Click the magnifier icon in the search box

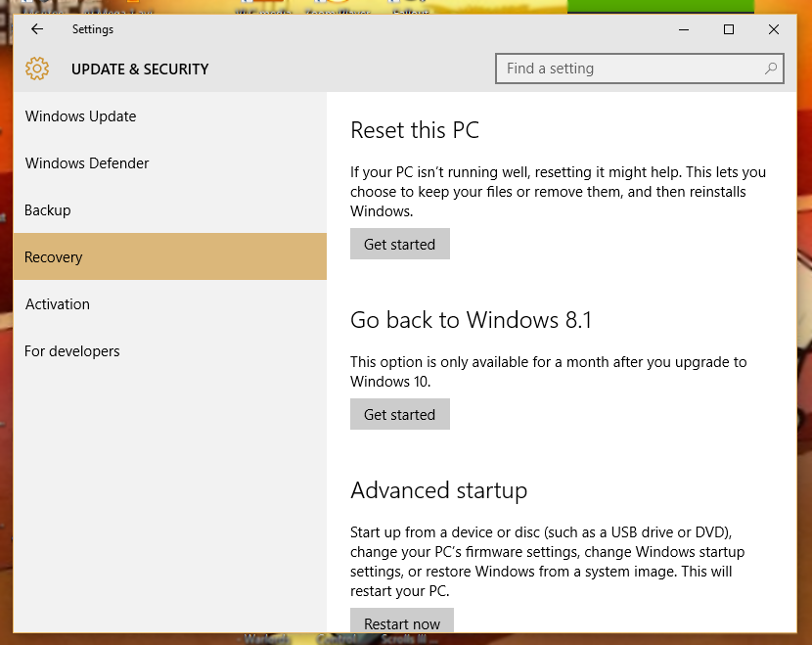coord(771,69)
